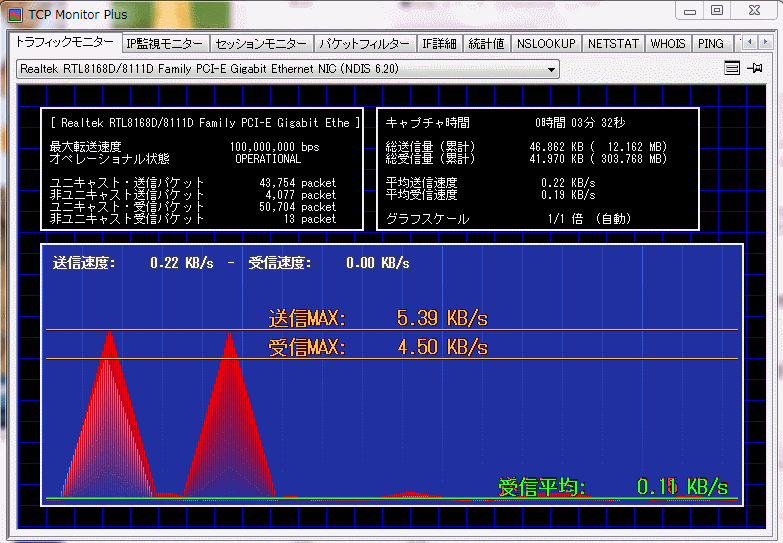Open the IF詳細 tab
Screen dimensions: 783x543
tap(439, 44)
